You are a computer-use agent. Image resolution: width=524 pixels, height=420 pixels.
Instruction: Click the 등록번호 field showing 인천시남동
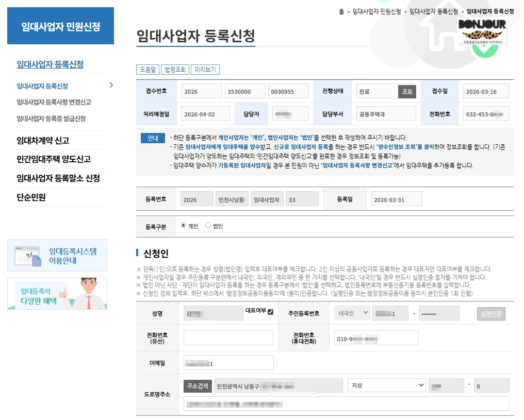click(x=232, y=199)
